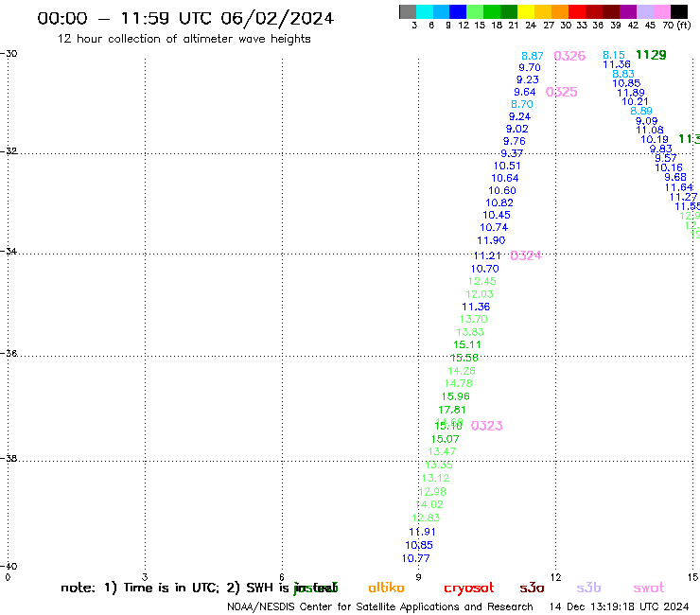Click the NOAA/NESDIS credit line text
700x615 pixels.
380,607
